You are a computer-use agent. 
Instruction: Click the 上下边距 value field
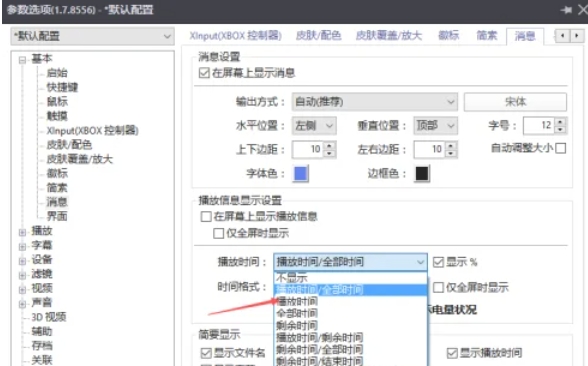coord(309,149)
